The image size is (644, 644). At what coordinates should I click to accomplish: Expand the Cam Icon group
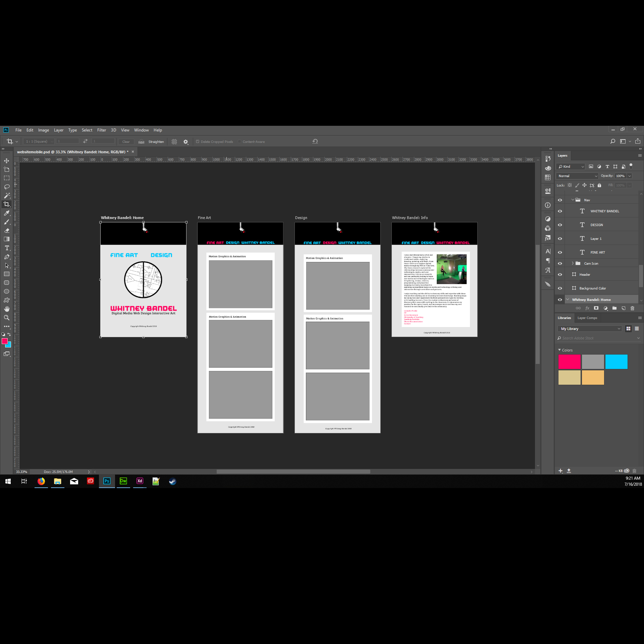[x=573, y=263]
